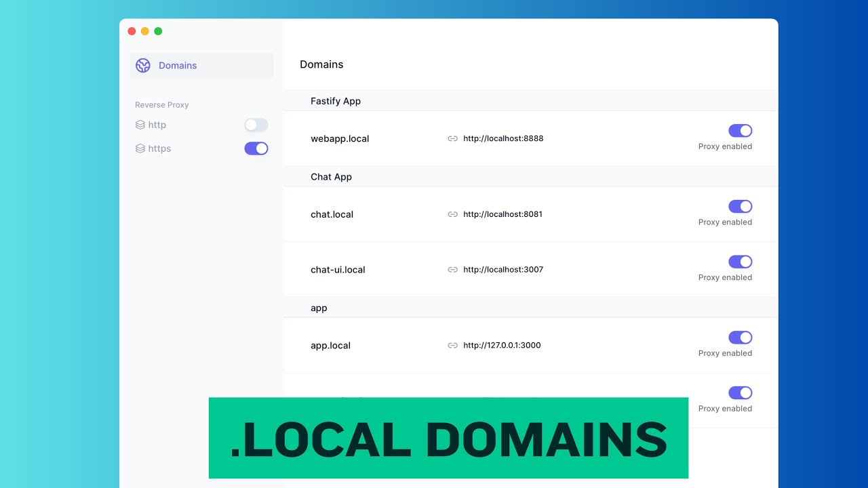Disable the https reverse proxy toggle
The width and height of the screenshot is (868, 488).
pos(256,148)
